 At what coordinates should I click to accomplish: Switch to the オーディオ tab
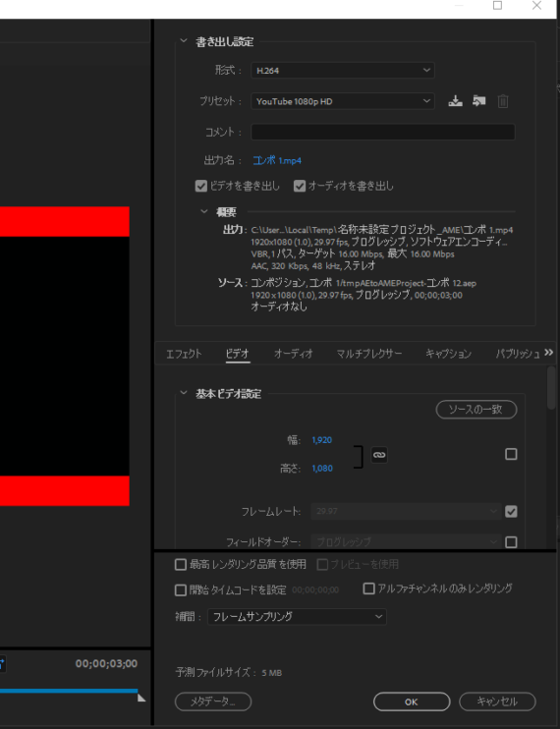(x=293, y=354)
